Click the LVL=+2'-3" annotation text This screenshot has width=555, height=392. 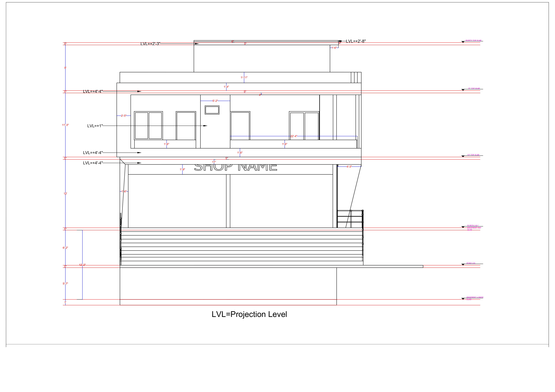click(x=150, y=44)
